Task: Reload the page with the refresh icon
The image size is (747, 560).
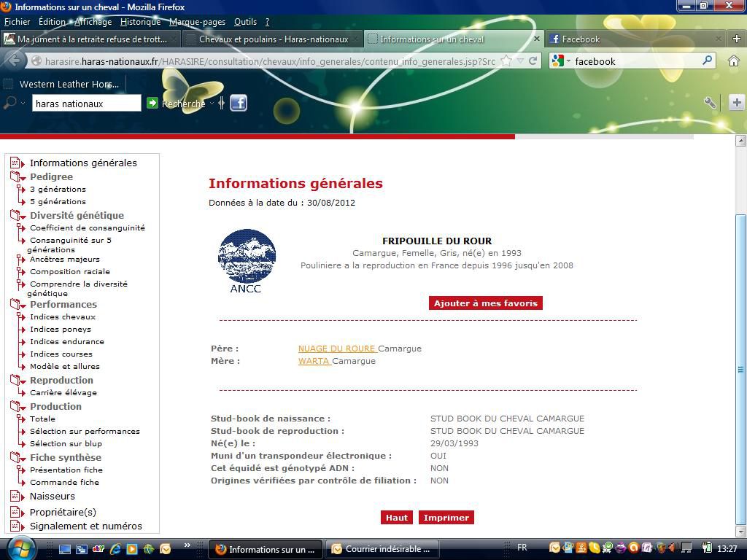Action: click(x=533, y=61)
